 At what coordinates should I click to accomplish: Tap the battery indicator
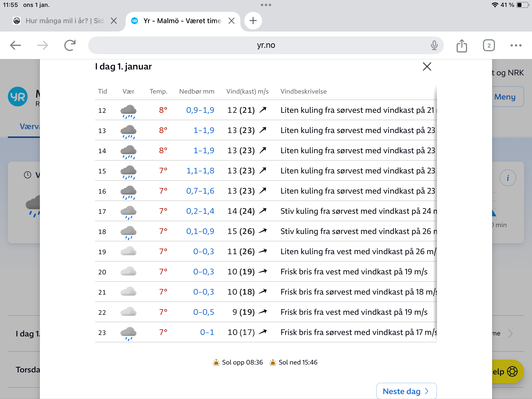coord(523,5)
